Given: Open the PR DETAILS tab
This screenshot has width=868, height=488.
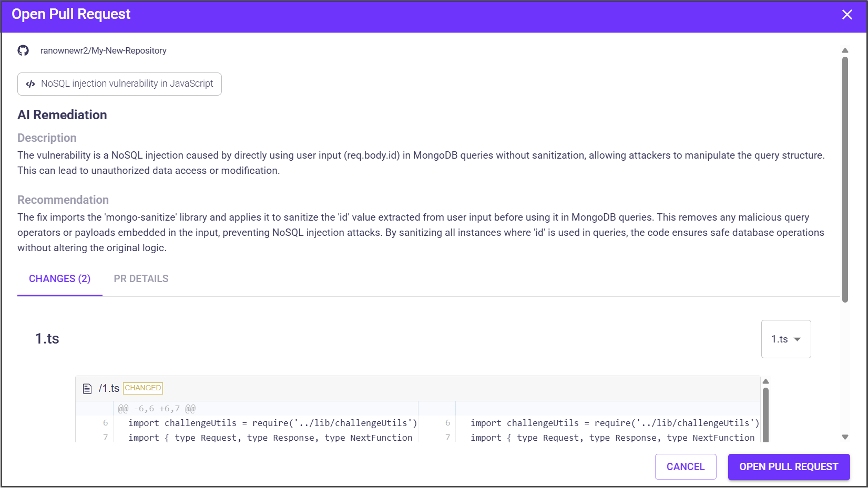Looking at the screenshot, I should 141,279.
